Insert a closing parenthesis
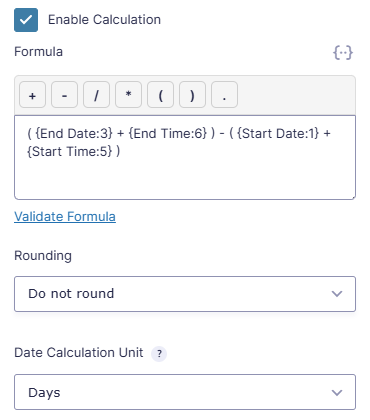This screenshot has width=370, height=420. (x=192, y=95)
